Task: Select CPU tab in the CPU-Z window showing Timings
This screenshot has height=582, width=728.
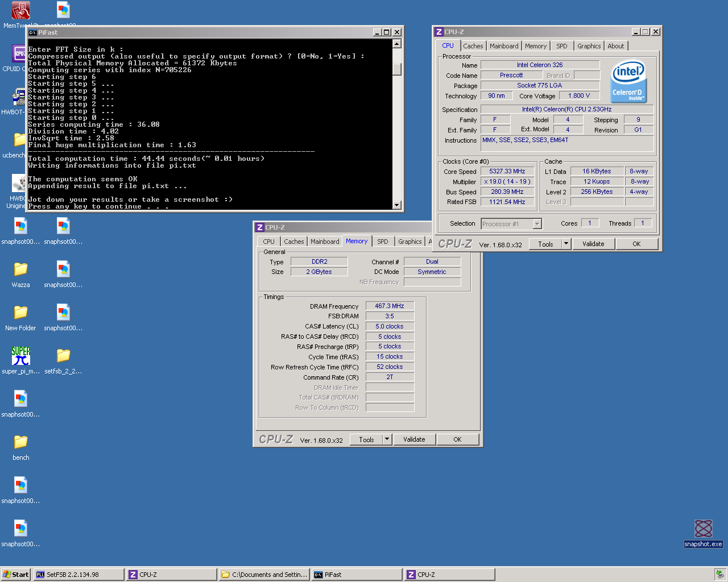Action: pos(268,242)
